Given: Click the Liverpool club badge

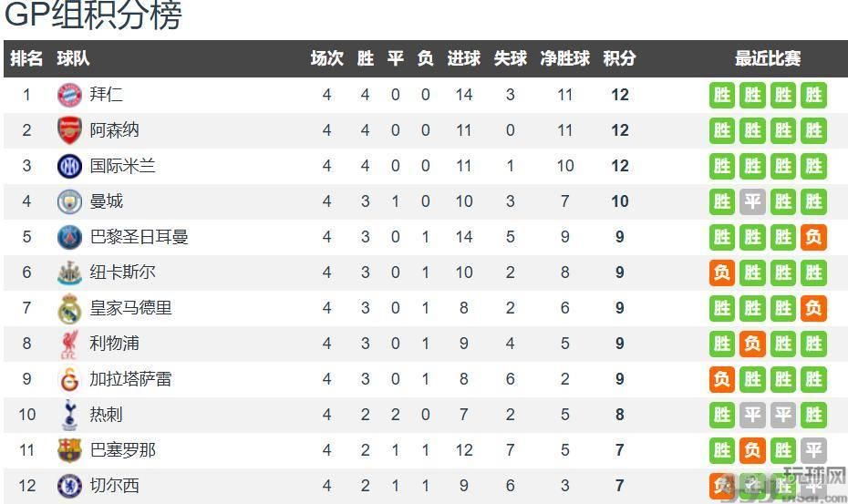Looking at the screenshot, I should pos(69,344).
